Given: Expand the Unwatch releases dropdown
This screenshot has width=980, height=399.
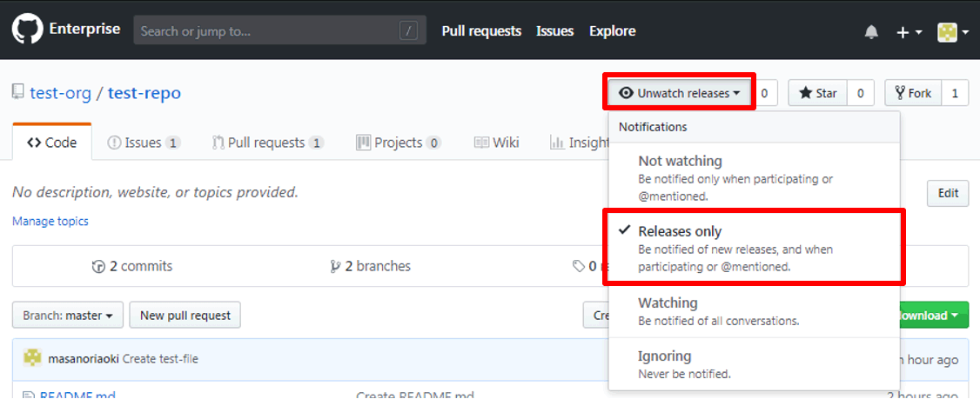Looking at the screenshot, I should click(x=679, y=93).
